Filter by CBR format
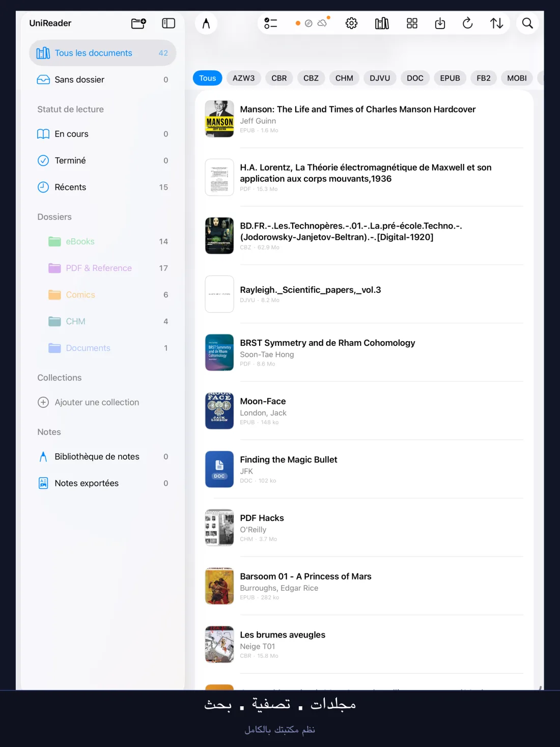 279,78
